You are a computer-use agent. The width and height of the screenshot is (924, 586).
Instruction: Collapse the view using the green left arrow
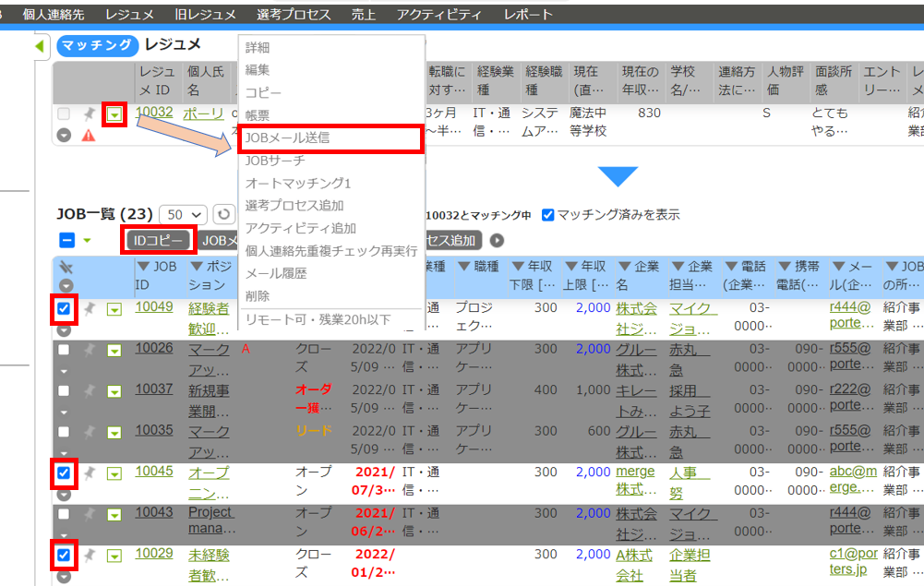pyautogui.click(x=38, y=46)
